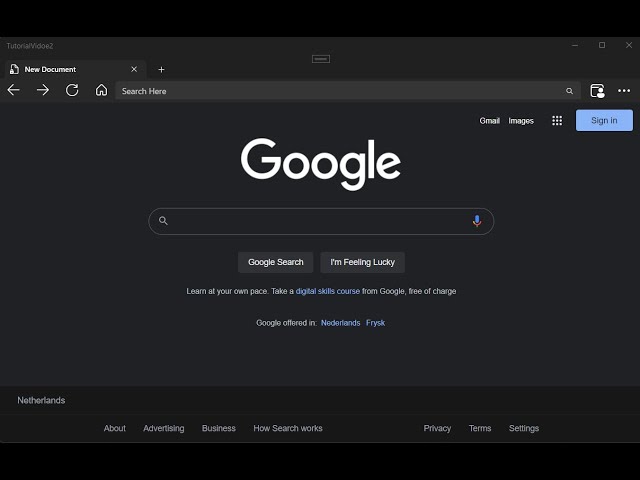
Task: Open the Gmail link
Action: click(x=489, y=121)
